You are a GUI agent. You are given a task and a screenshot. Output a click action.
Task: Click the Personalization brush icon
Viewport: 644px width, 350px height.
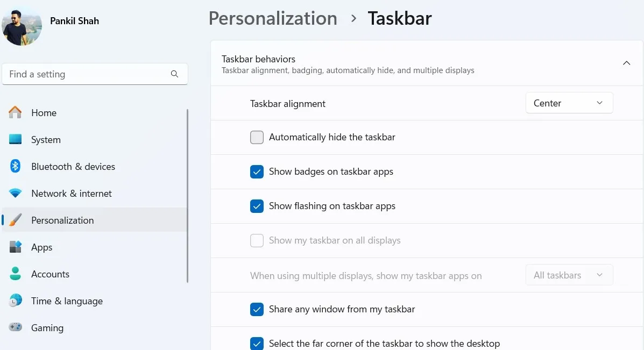(x=16, y=220)
